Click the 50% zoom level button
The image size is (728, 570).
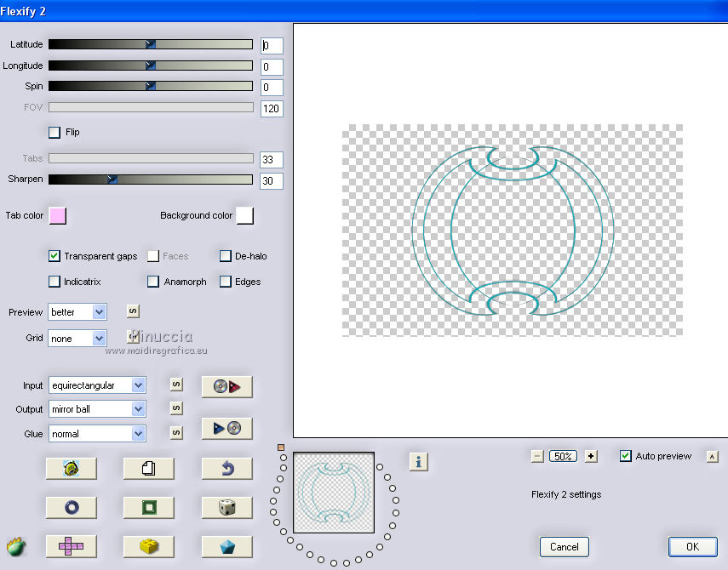coord(563,456)
